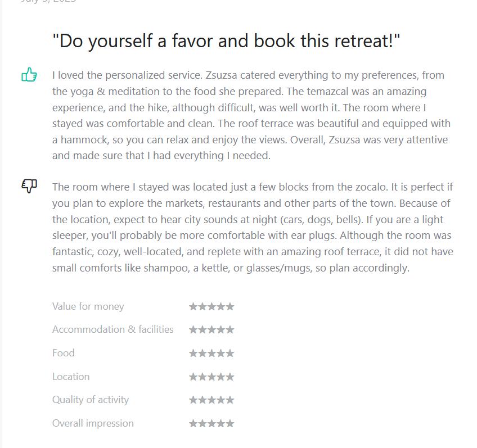This screenshot has width=477, height=448.
Task: Click the word "temazcal" in the review
Action: click(x=327, y=92)
